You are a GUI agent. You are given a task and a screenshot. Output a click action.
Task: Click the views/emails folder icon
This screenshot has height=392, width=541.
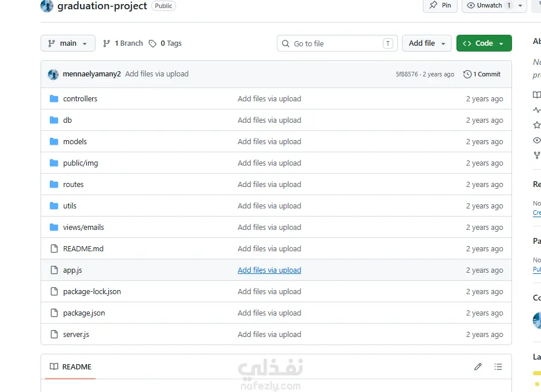(54, 227)
